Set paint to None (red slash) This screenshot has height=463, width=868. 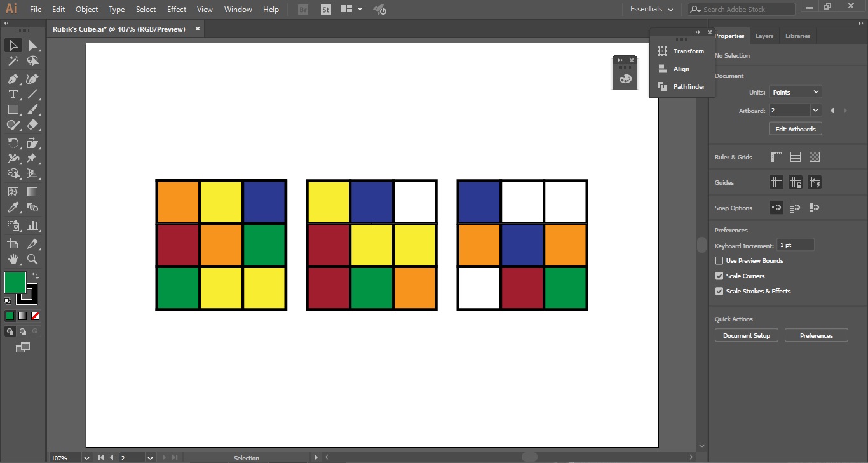[x=36, y=316]
